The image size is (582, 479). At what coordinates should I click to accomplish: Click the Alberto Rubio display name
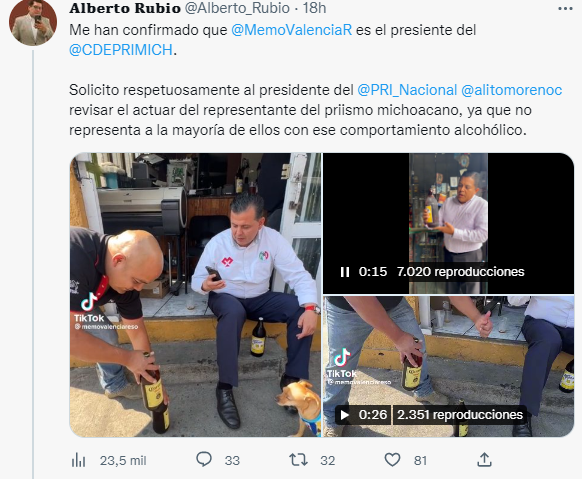click(x=125, y=8)
